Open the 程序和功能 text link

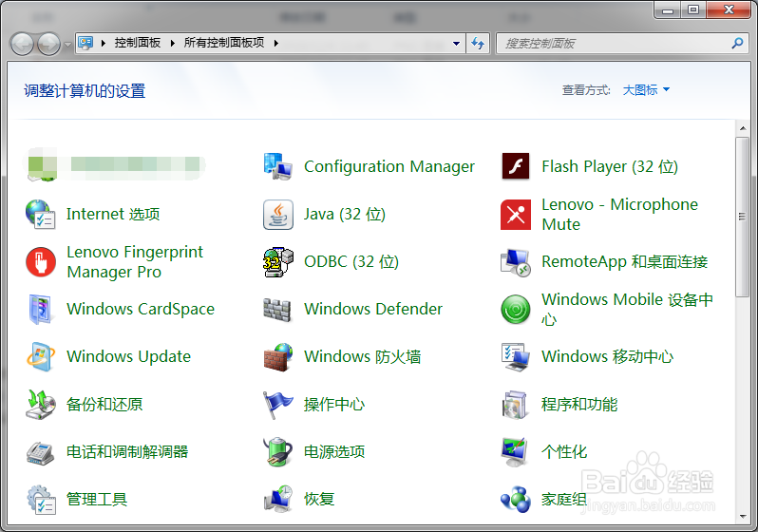tap(579, 405)
